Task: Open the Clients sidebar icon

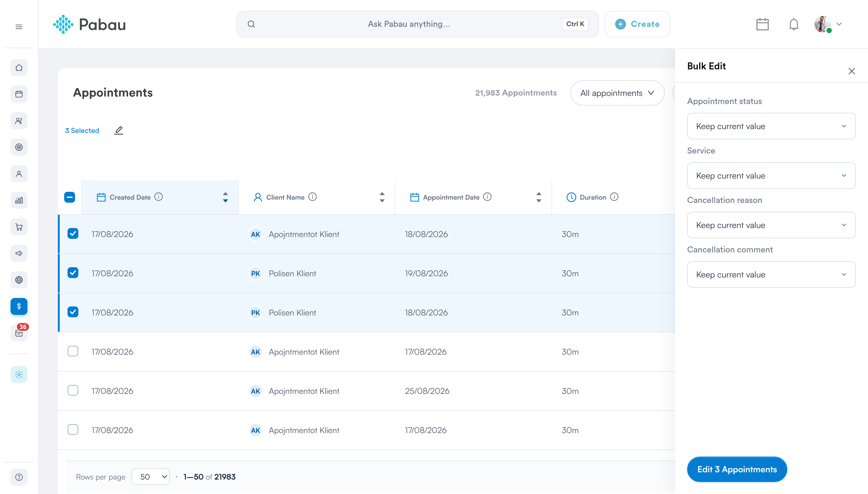Action: (19, 121)
